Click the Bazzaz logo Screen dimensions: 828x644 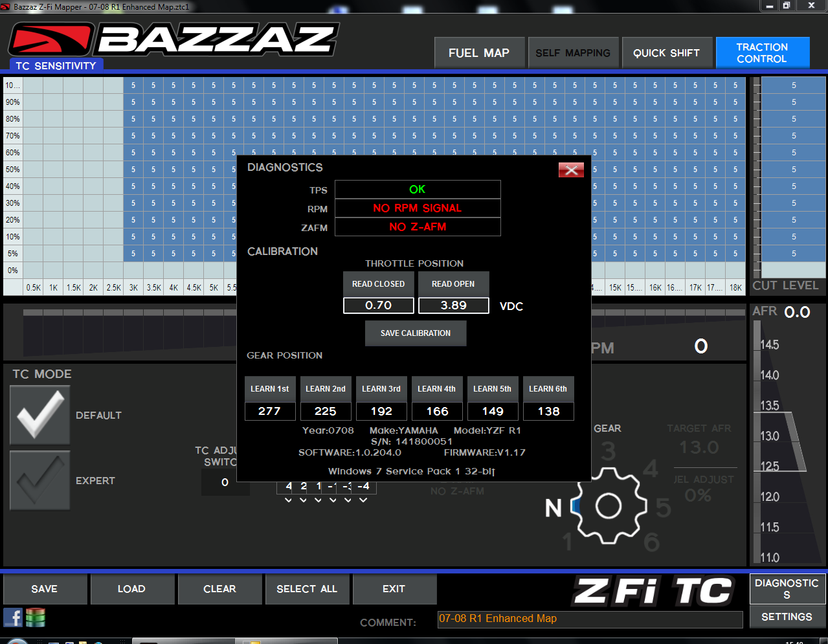point(173,39)
